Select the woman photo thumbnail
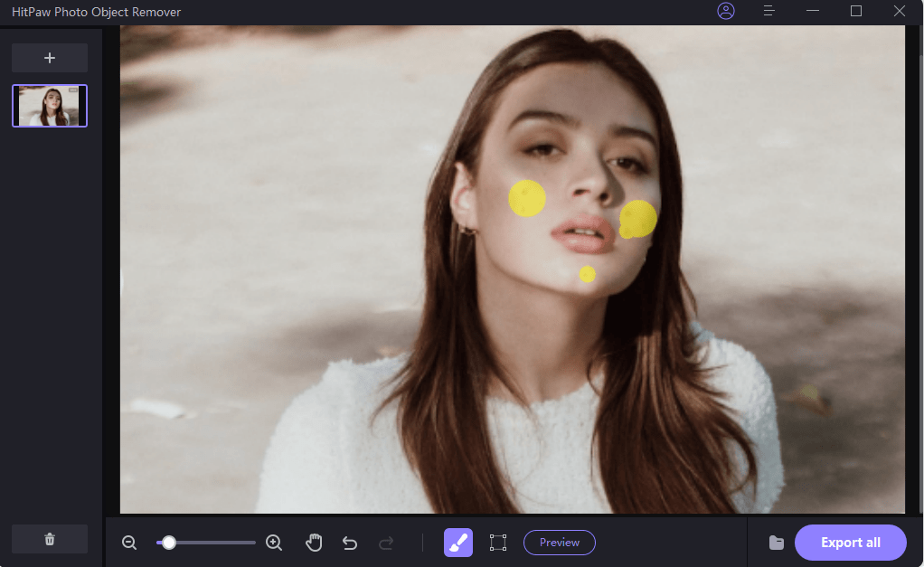This screenshot has width=924, height=567. 50,106
